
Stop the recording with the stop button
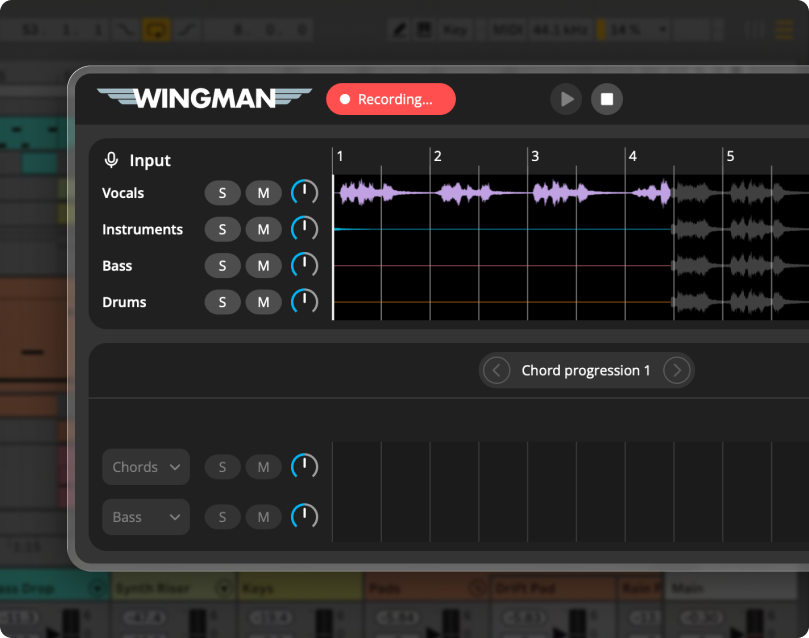607,99
